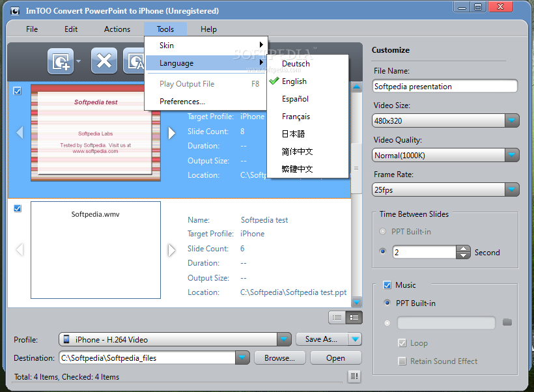Screen dimensions: 534x392
Task: Open the Edit menu
Action: [71, 29]
